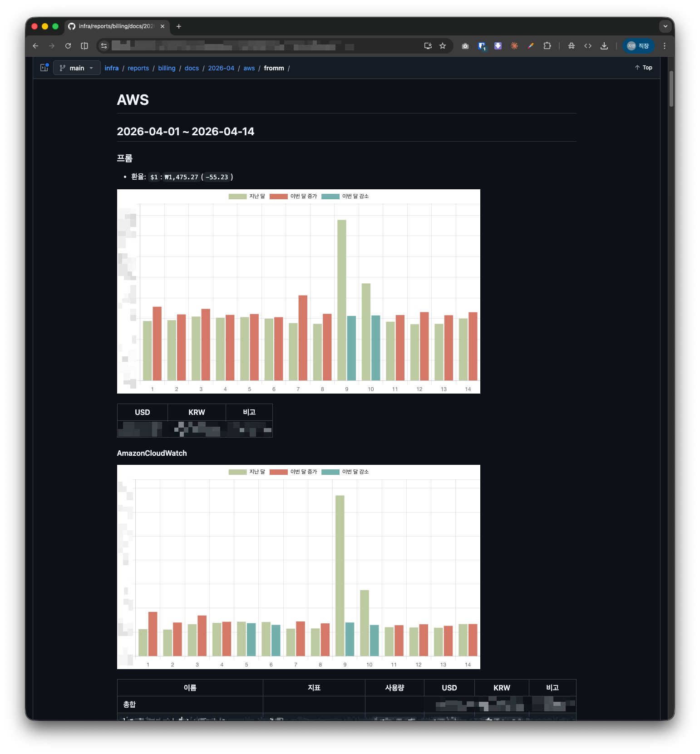
Task: Open the Chrome three-dot menu
Action: click(x=665, y=46)
